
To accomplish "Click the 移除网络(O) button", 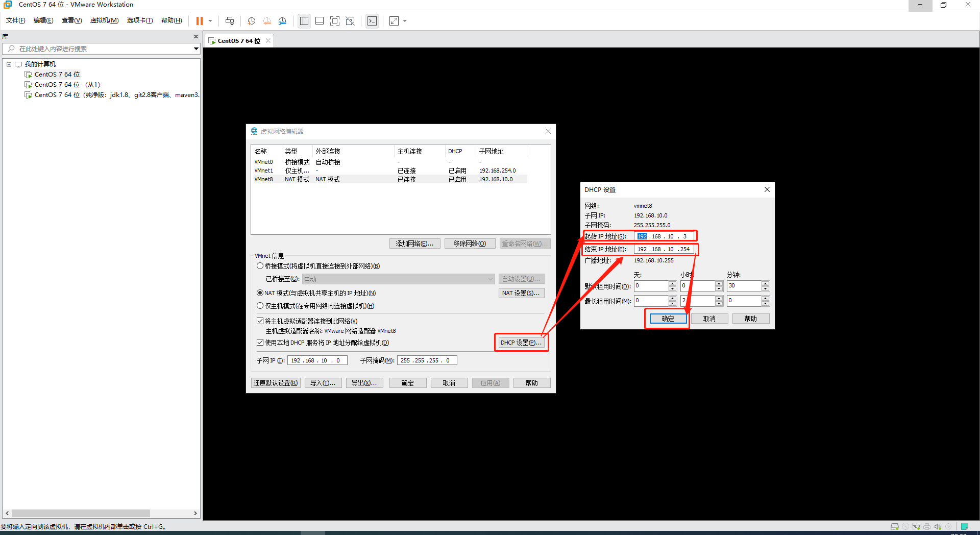I will (470, 244).
